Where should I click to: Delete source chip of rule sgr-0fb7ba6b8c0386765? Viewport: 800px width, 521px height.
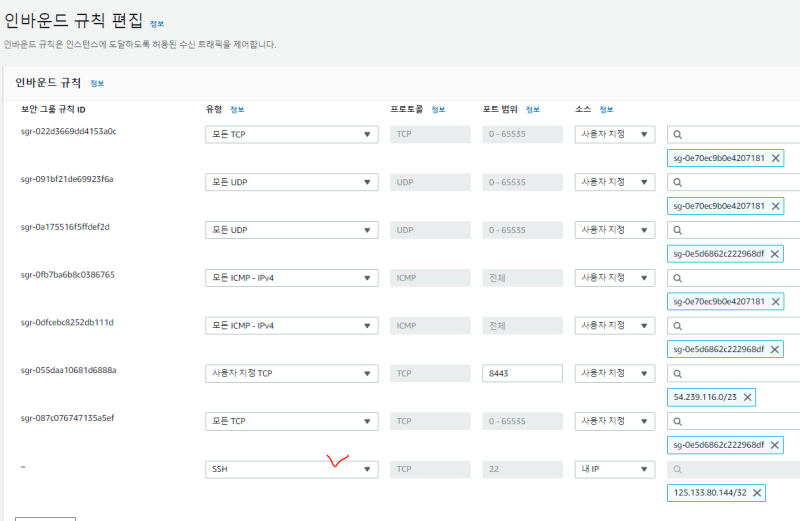pyautogui.click(x=775, y=302)
